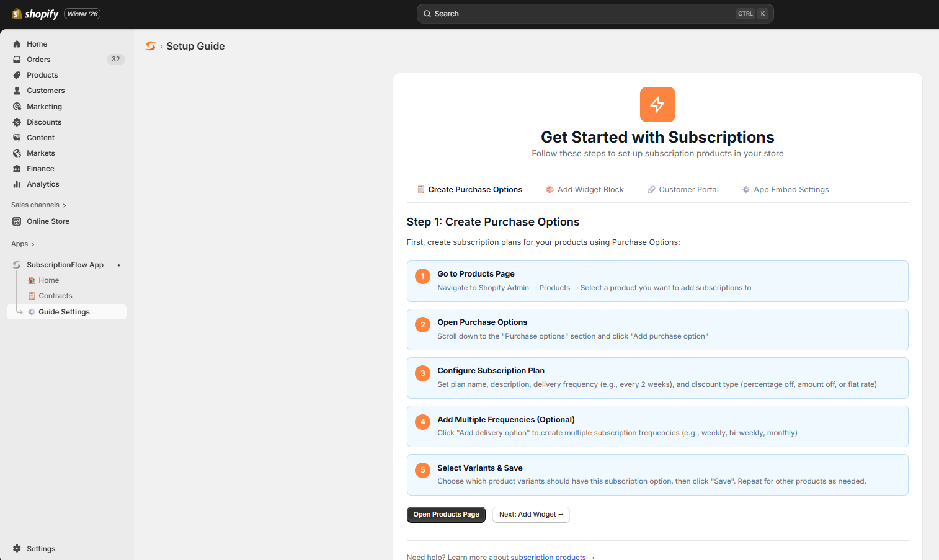Click the Orders count badge 32

pos(116,60)
